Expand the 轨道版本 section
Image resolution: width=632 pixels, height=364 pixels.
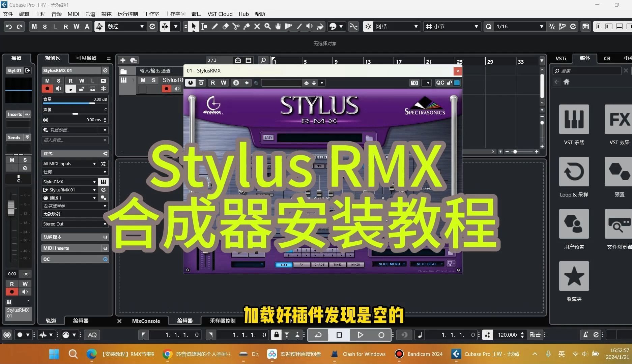coord(75,237)
